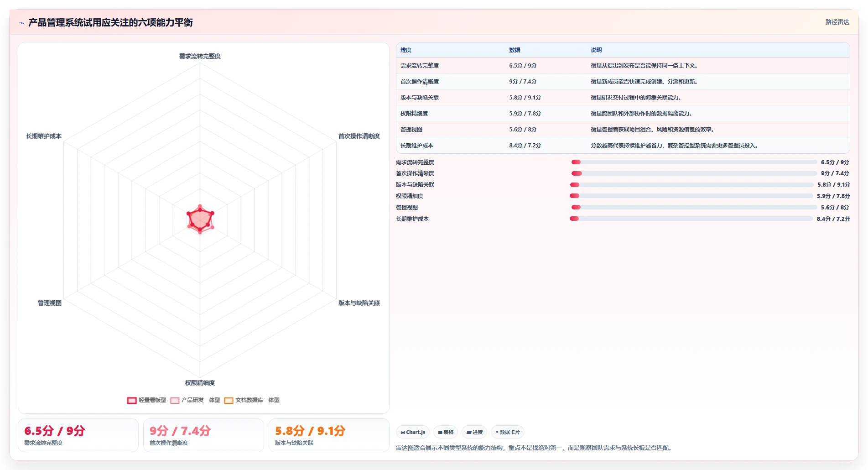Click the 数据卡片 tag chip

(507, 432)
